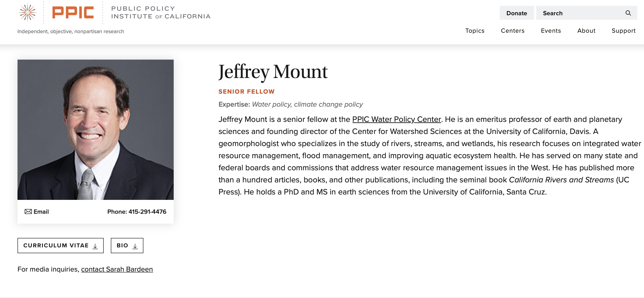This screenshot has height=298, width=644.
Task: Click the contact Sarah Bardeen link
Action: [117, 269]
